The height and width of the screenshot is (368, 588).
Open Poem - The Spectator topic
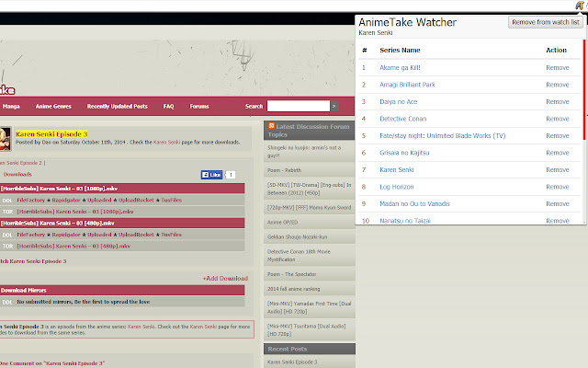tap(292, 274)
